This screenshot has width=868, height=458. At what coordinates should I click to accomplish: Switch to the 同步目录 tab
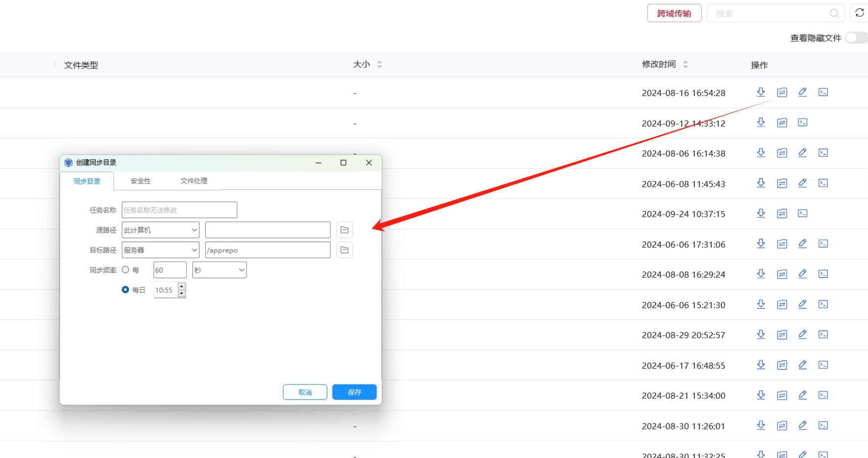(x=87, y=181)
